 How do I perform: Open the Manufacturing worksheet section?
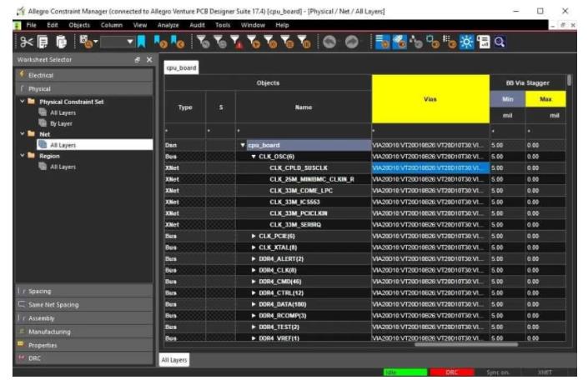[48, 331]
